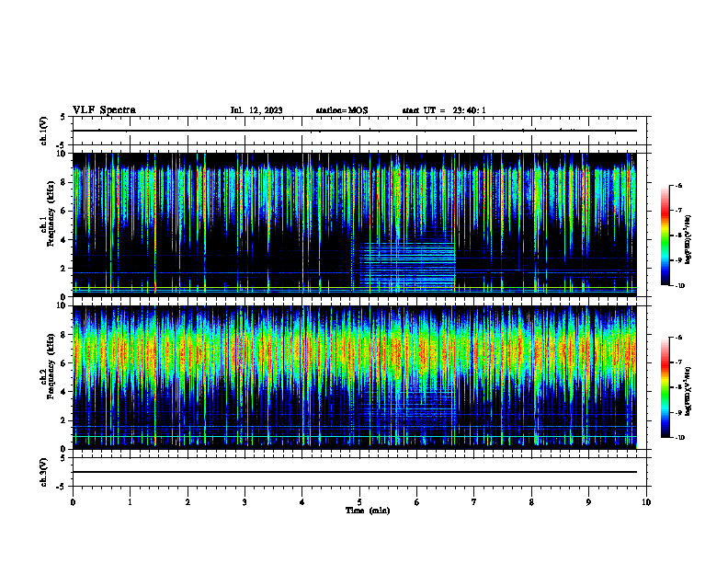
Task: Click the "-8" tick on the ch.2 color bar
Action: (x=678, y=387)
